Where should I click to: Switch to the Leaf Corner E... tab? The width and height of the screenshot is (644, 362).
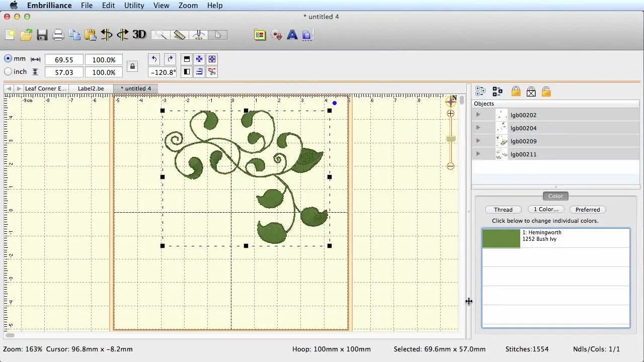45,88
